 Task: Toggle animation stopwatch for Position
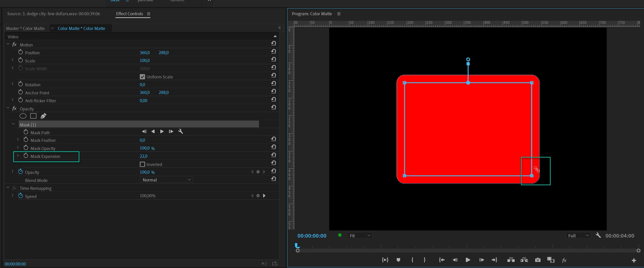21,52
